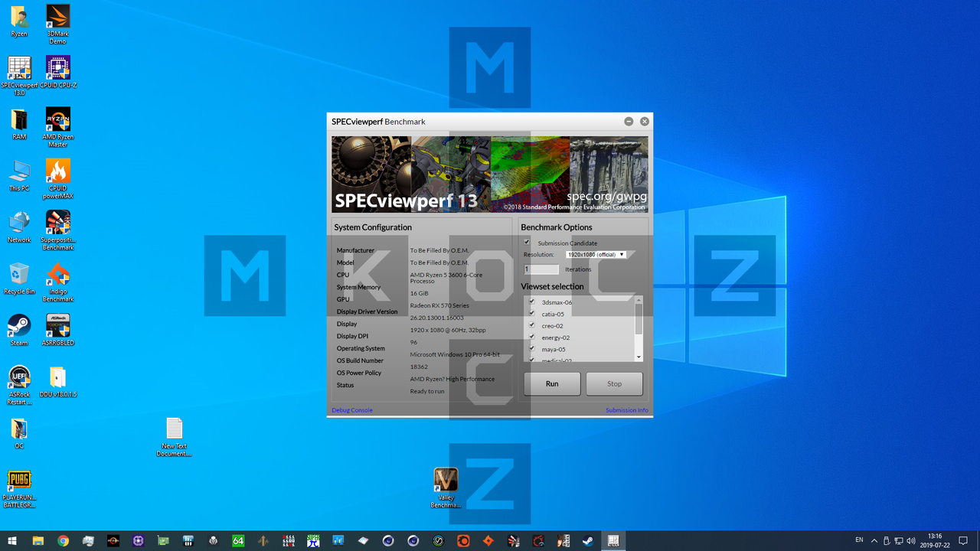Open the Debug Console link
Screen dimensions: 980x551
(352, 410)
